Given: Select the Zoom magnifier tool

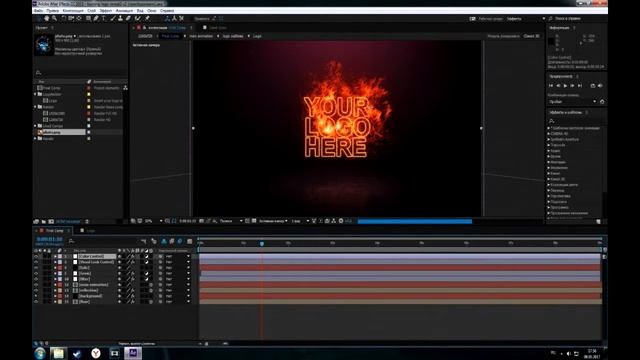Looking at the screenshot, I should [54, 18].
